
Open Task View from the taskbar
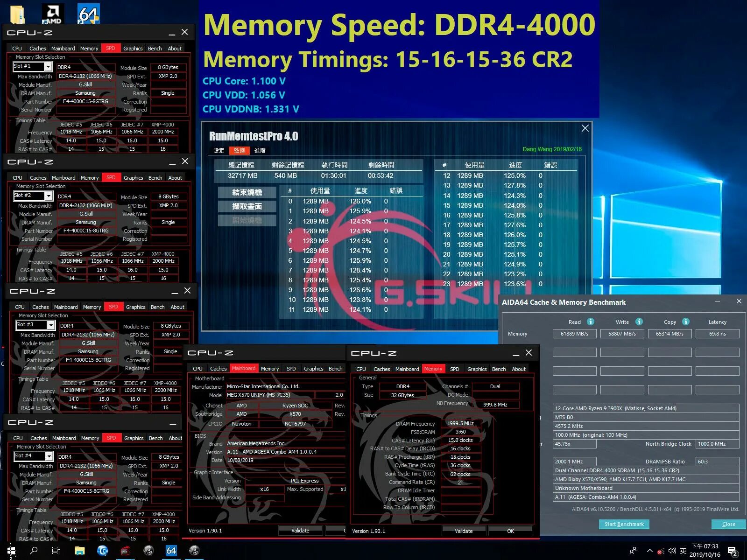(56, 551)
